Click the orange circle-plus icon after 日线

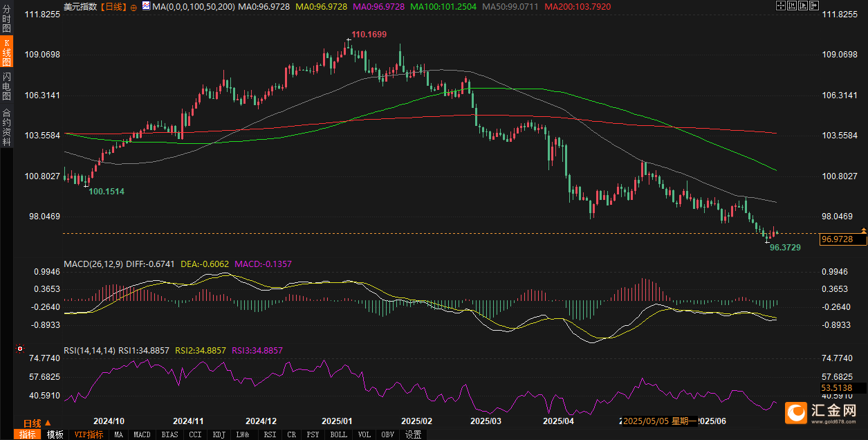tap(133, 7)
